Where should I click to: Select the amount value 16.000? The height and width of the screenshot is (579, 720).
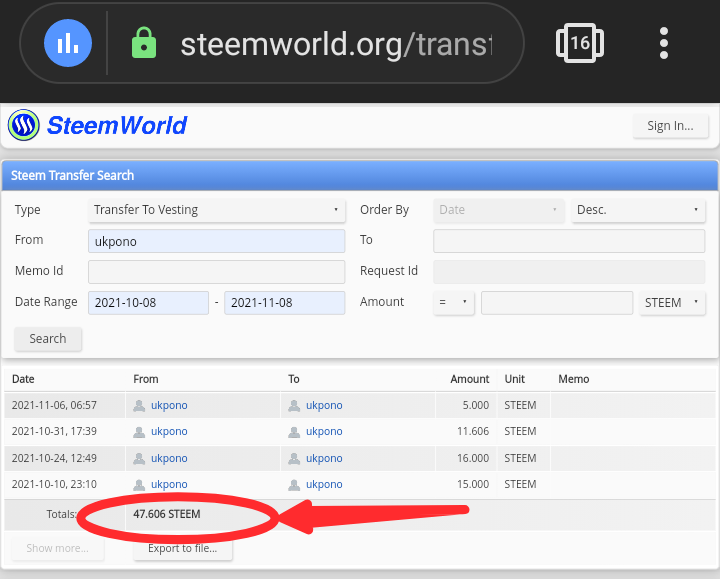[x=473, y=458]
